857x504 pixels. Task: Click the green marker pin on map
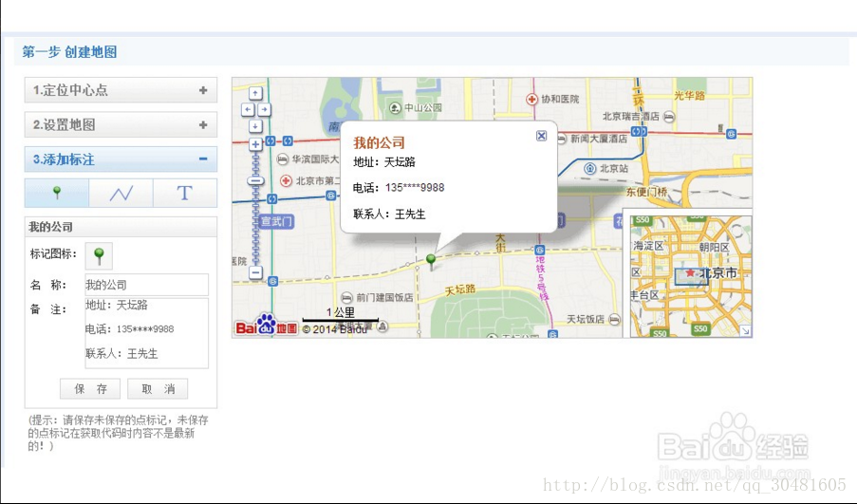431,262
